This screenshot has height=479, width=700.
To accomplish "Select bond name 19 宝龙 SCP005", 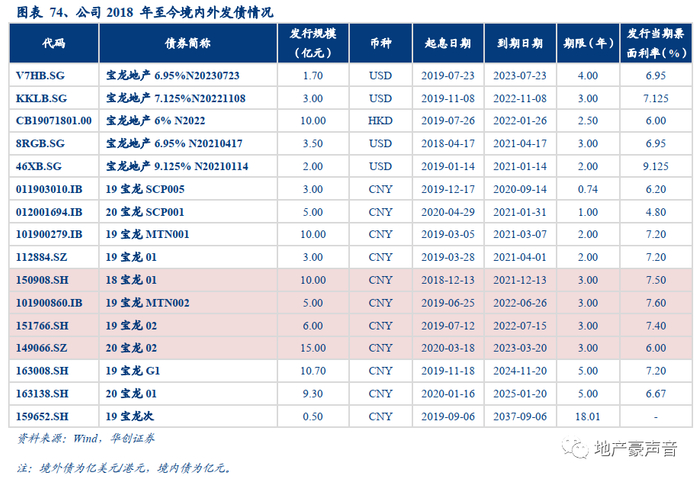I will (x=145, y=189).
